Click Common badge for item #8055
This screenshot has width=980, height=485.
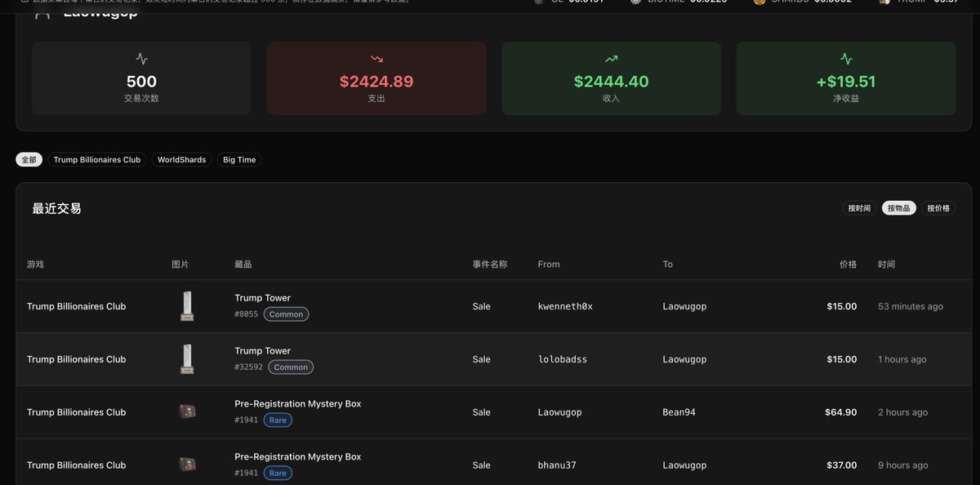click(286, 314)
